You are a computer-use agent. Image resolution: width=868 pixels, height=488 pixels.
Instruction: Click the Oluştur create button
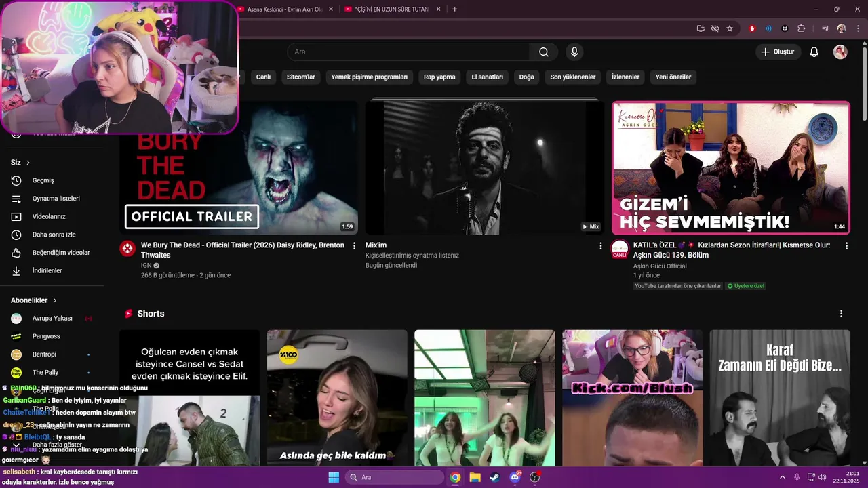point(778,52)
